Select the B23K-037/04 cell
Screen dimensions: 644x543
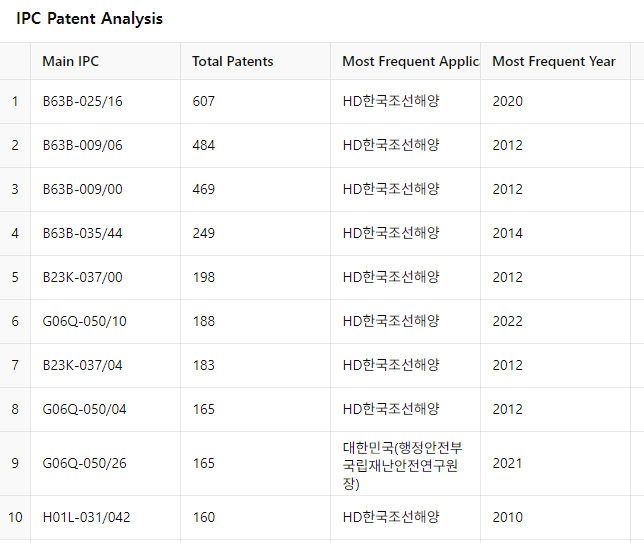tap(105, 365)
